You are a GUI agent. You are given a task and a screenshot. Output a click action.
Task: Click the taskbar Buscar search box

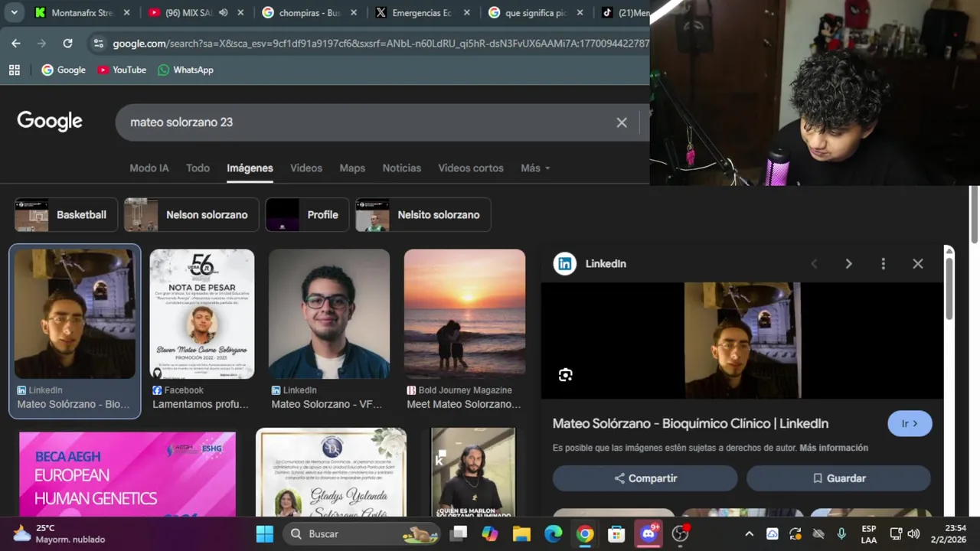coord(360,533)
